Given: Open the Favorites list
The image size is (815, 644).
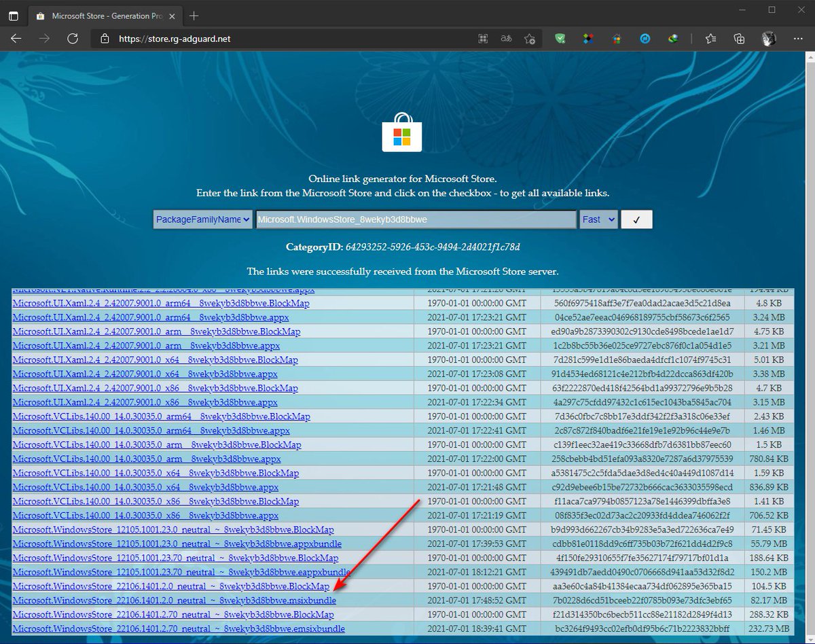Looking at the screenshot, I should 710,39.
